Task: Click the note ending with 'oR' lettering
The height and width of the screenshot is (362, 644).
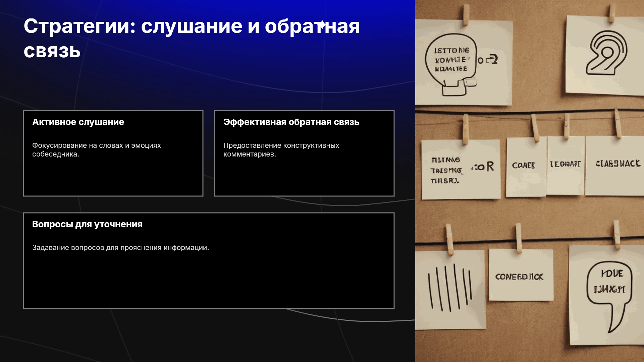Action: pos(461,170)
